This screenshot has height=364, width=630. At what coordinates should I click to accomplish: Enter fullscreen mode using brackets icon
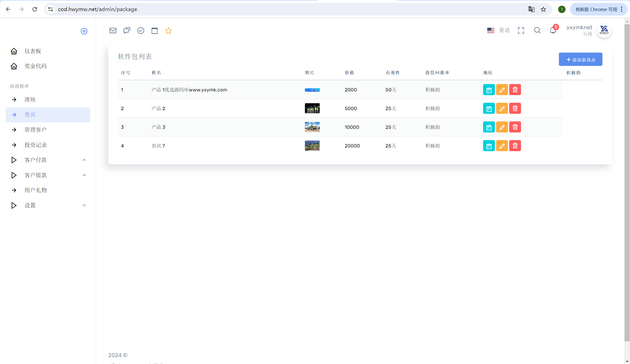521,30
